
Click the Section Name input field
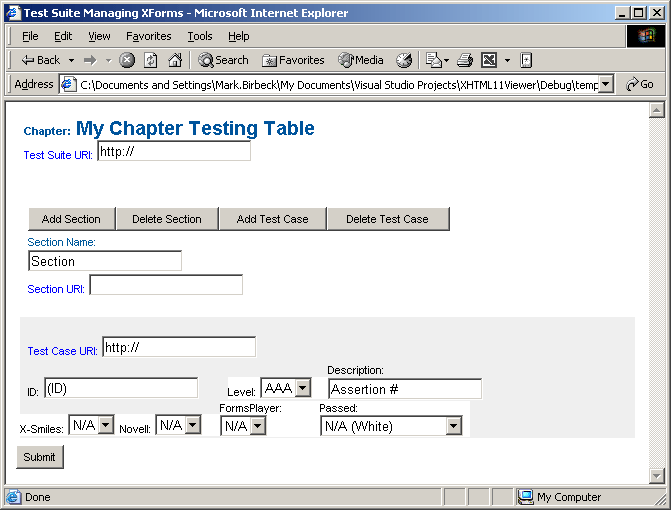pyautogui.click(x=105, y=261)
